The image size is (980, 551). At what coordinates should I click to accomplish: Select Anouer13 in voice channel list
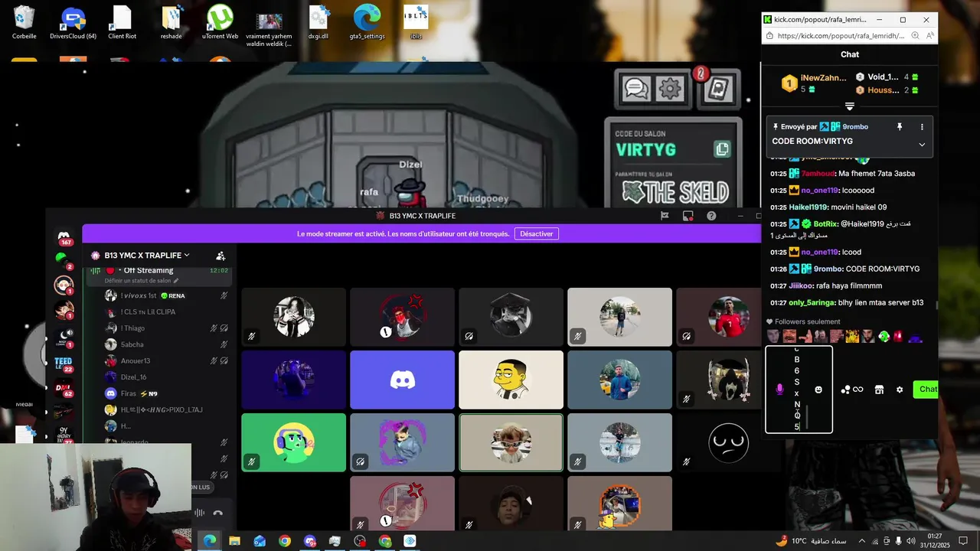pyautogui.click(x=167, y=360)
